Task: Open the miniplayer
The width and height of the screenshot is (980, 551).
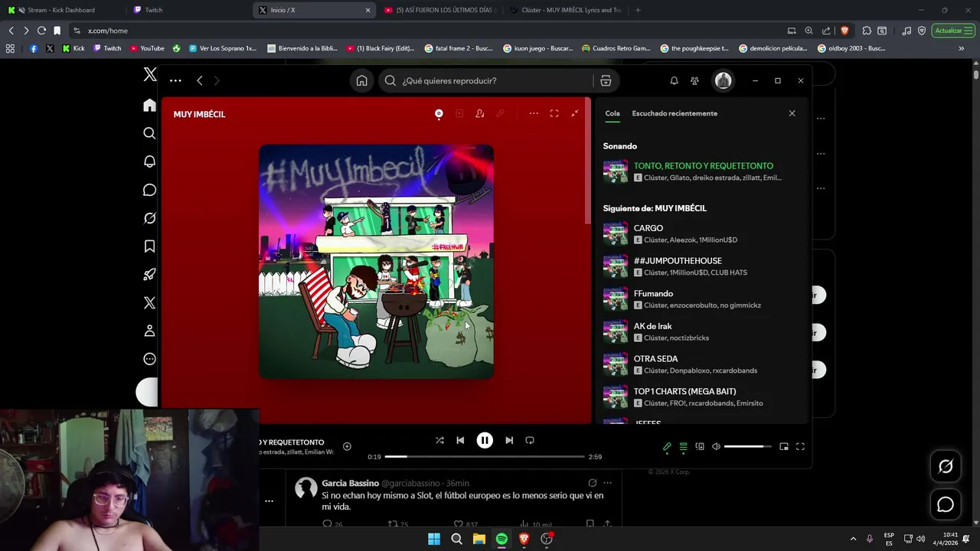Action: click(x=784, y=446)
